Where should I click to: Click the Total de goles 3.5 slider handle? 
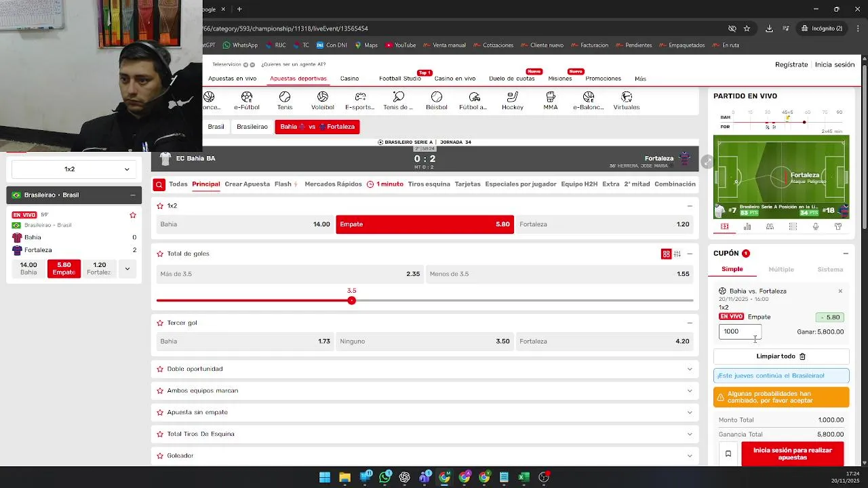(351, 300)
